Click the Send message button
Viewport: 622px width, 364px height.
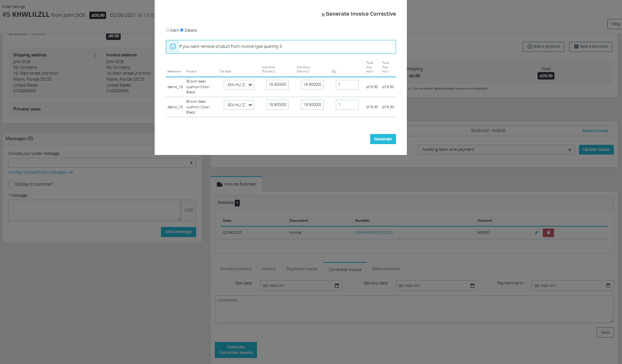coord(178,232)
